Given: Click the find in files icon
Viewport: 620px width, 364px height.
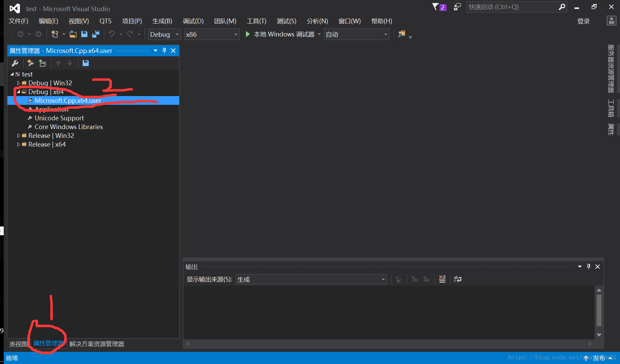Looking at the screenshot, I should tap(401, 34).
